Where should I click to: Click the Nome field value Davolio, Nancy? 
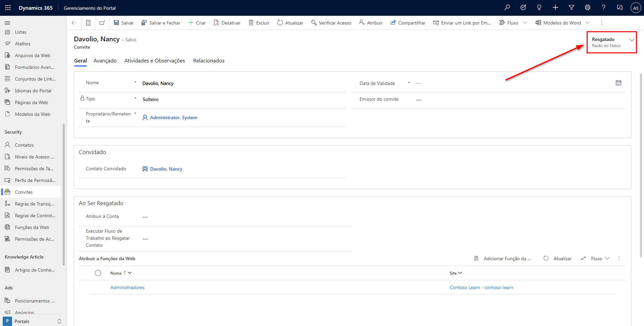coord(158,83)
